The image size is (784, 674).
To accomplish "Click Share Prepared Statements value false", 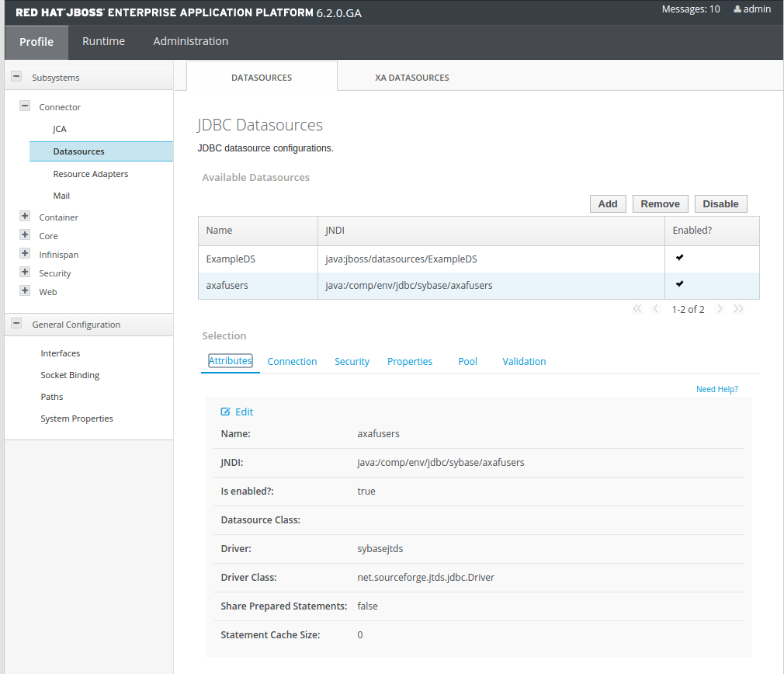I will 367,606.
